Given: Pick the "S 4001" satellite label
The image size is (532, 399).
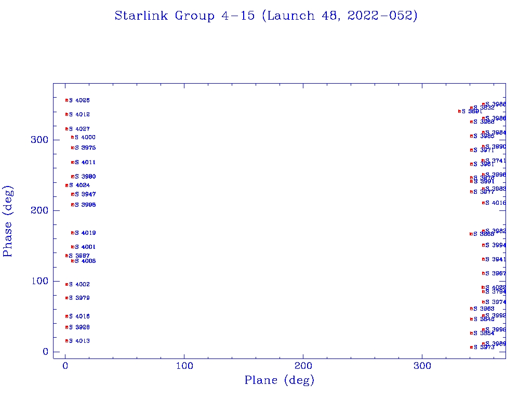Looking at the screenshot, I should click(x=85, y=247).
